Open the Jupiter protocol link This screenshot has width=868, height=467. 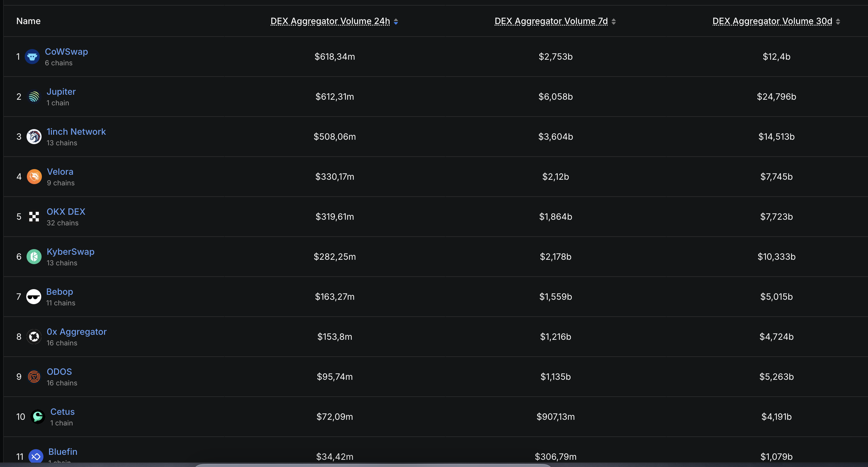click(x=61, y=91)
